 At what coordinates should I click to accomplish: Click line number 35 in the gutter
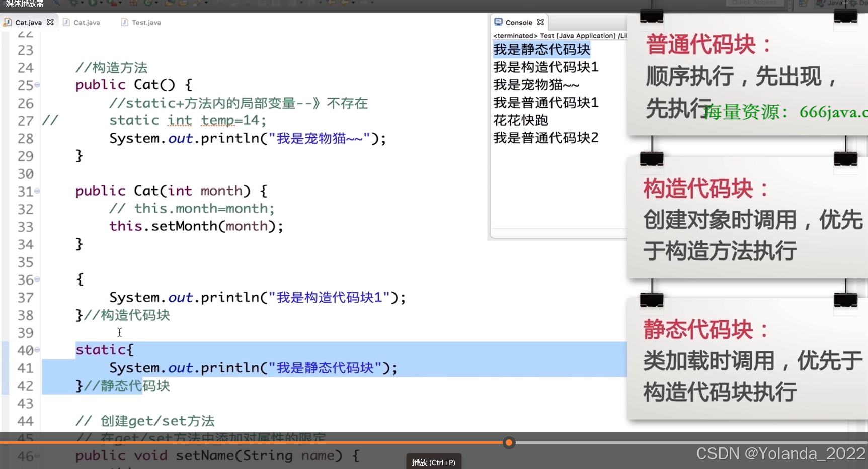coord(25,262)
